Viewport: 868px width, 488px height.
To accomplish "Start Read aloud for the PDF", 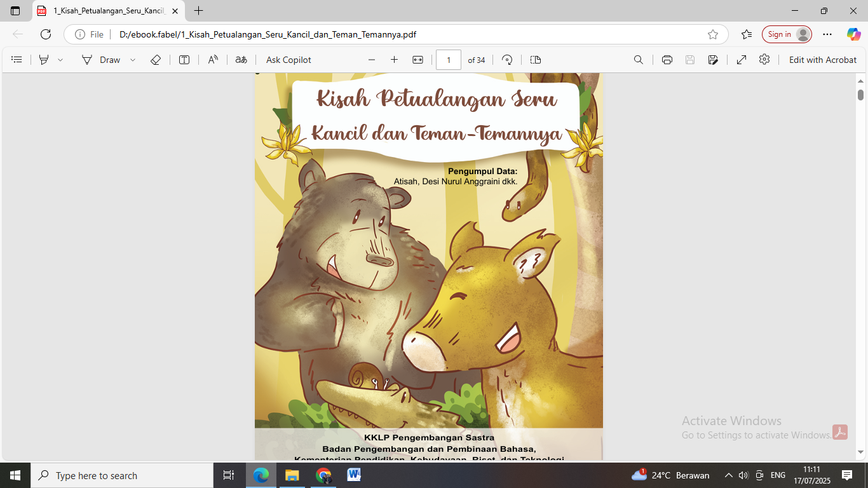I will [x=212, y=60].
